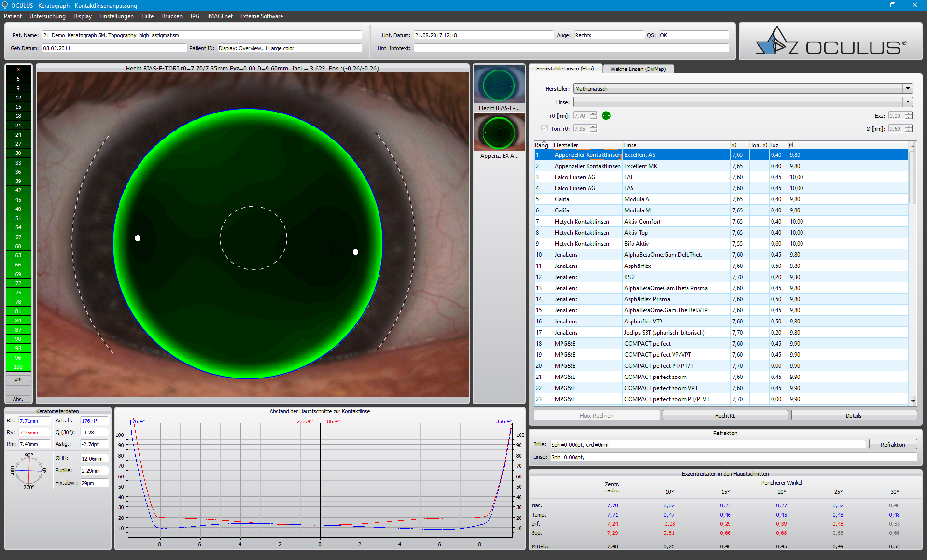Open the Externe Software menu

(x=262, y=16)
